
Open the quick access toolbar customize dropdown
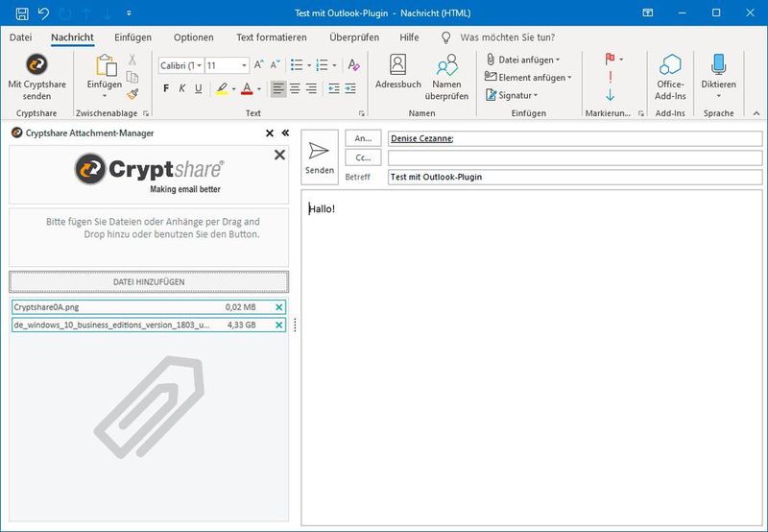(x=129, y=13)
